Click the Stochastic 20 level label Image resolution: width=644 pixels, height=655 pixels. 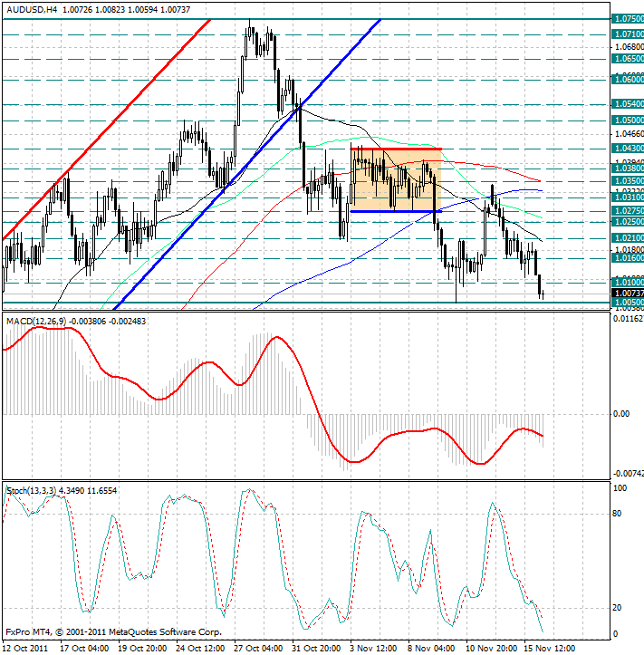pos(617,608)
